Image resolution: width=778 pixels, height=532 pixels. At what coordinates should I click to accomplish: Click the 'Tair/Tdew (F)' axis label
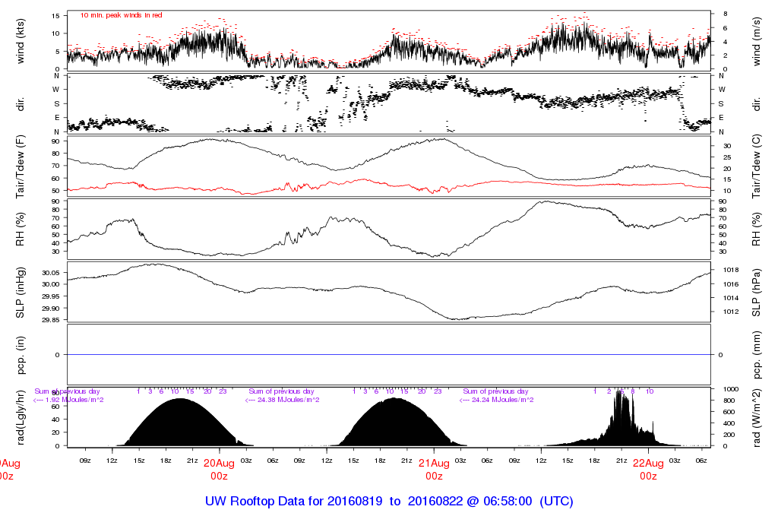point(21,166)
